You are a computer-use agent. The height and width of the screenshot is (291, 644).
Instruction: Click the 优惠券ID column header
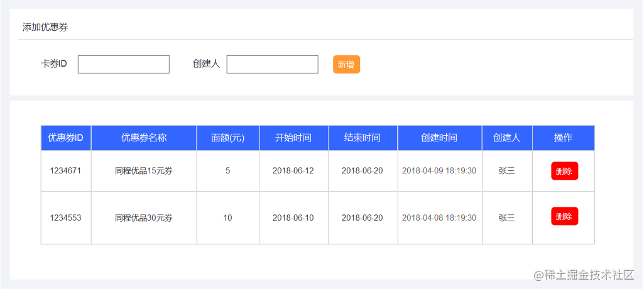pyautogui.click(x=66, y=138)
